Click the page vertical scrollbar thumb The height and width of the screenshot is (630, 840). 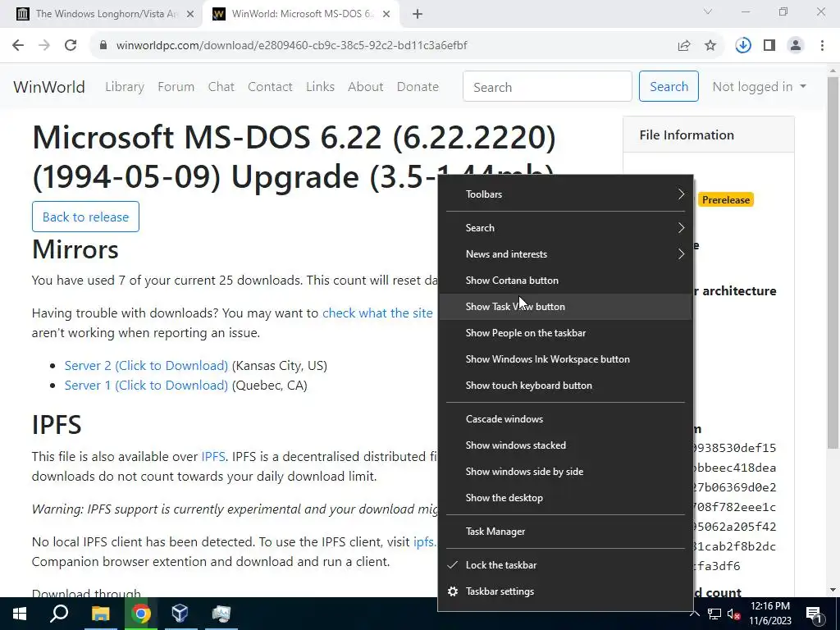point(833,262)
